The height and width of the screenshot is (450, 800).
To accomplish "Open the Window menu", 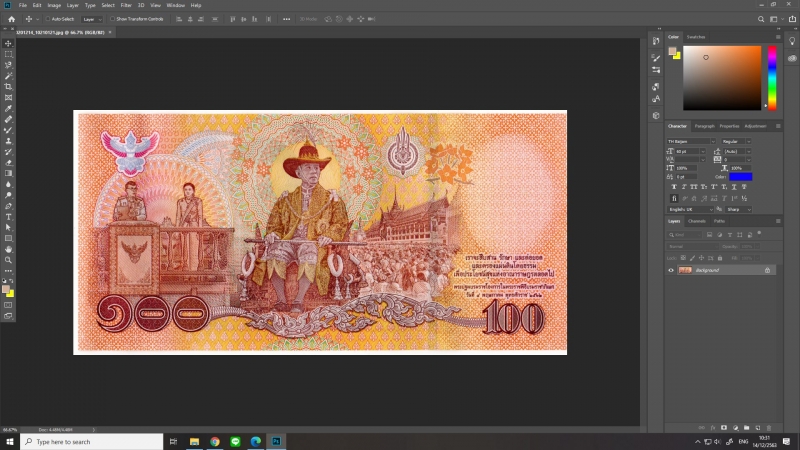I will click(x=176, y=5).
